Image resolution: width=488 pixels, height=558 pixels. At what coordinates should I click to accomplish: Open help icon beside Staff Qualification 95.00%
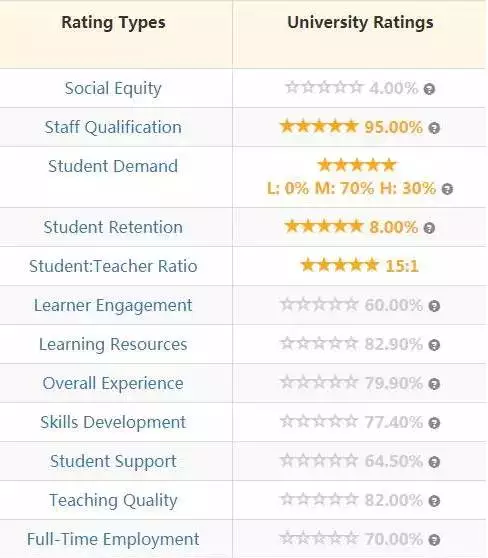[434, 128]
